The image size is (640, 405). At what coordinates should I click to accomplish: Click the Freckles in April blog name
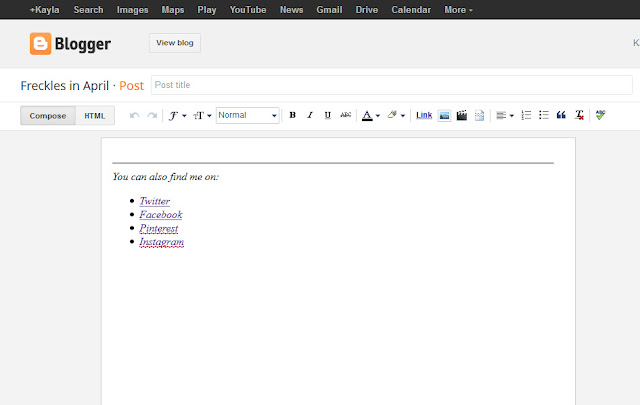tap(64, 86)
